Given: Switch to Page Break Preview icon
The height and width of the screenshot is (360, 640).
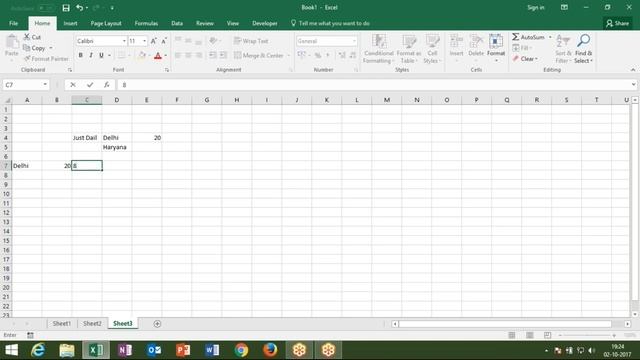Looking at the screenshot, I should [547, 335].
